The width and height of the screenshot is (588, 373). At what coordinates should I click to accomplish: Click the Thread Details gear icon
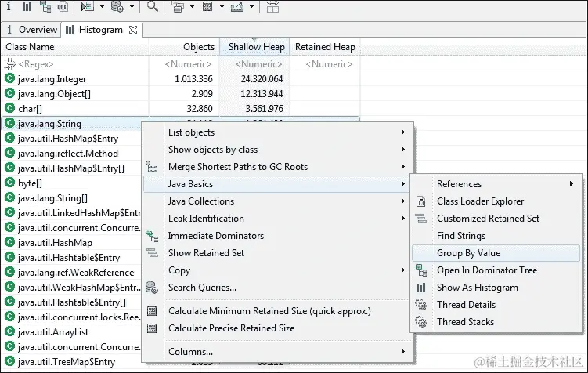click(420, 304)
